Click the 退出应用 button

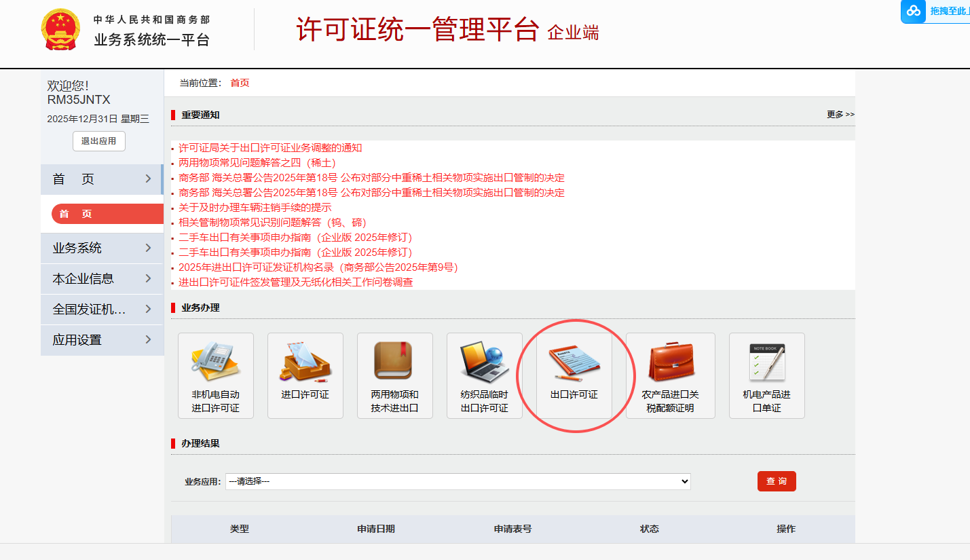[x=99, y=141]
